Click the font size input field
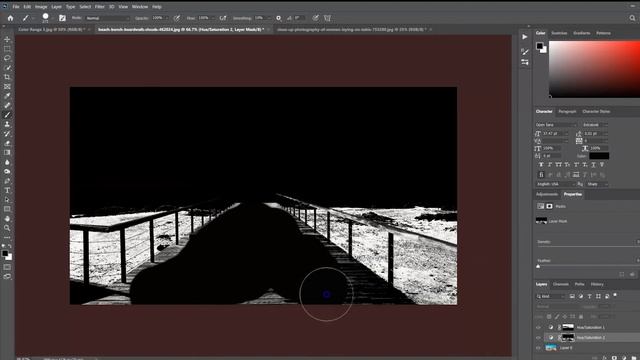Image resolution: width=640 pixels, height=360 pixels. point(555,133)
